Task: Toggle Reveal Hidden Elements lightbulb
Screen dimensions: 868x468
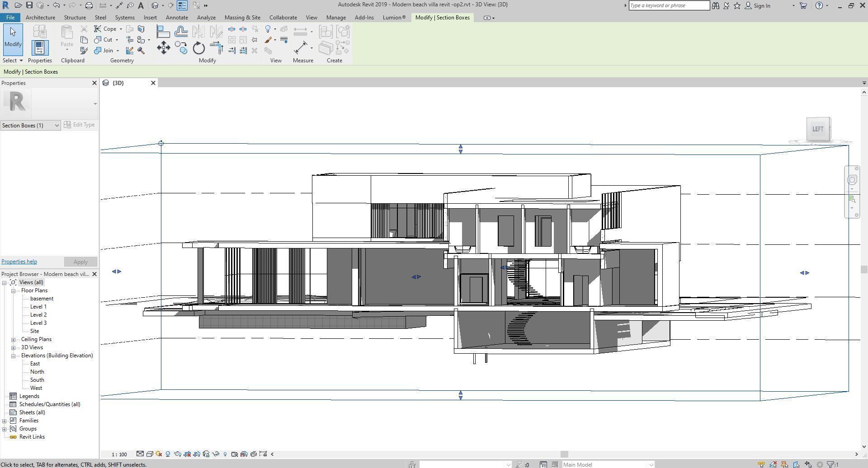Action: coord(225,454)
